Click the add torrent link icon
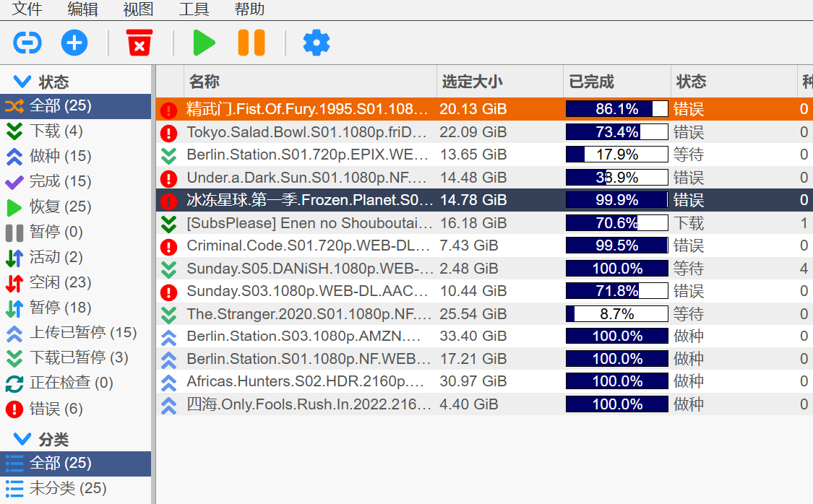The width and height of the screenshot is (813, 504). (x=27, y=43)
